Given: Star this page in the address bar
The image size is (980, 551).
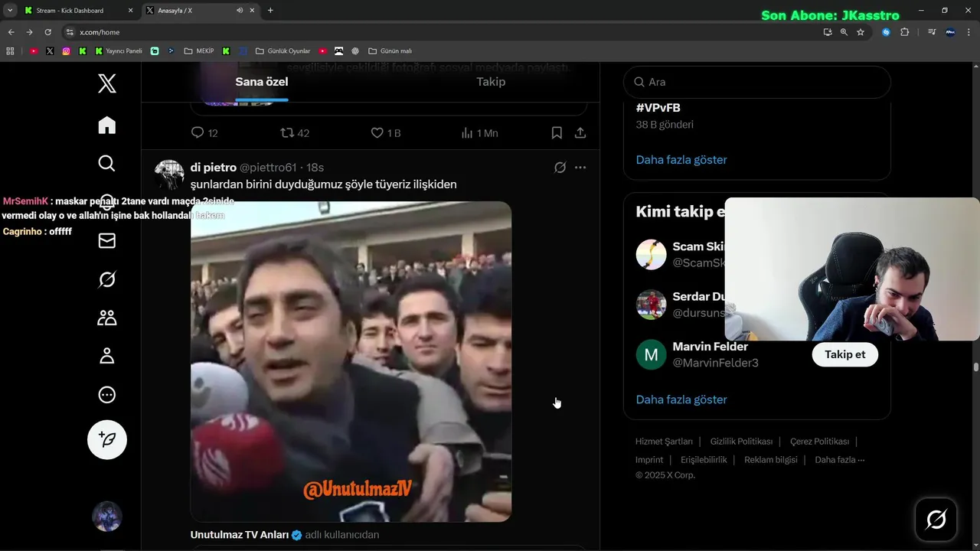Looking at the screenshot, I should click(x=861, y=32).
